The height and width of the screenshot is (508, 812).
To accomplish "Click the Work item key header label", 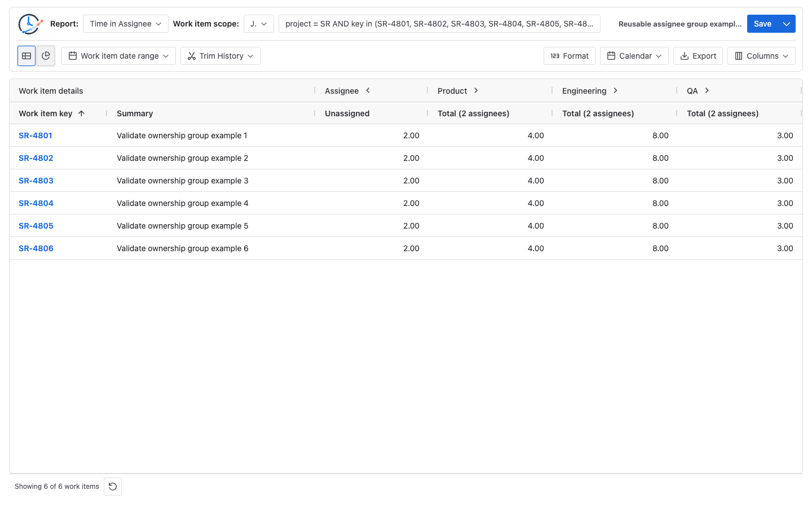I will [46, 113].
